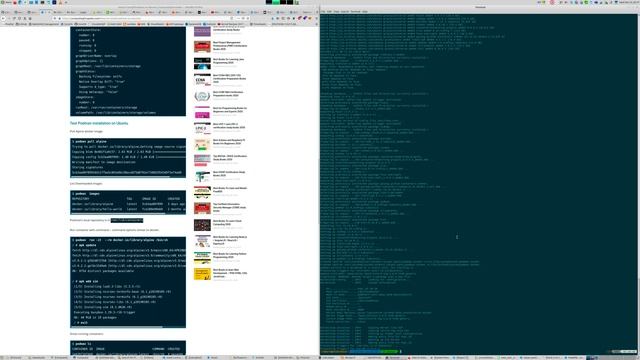Open the LPIC-1 and LPIC-2 study books article link
The height and width of the screenshot is (360, 640).
click(229, 126)
